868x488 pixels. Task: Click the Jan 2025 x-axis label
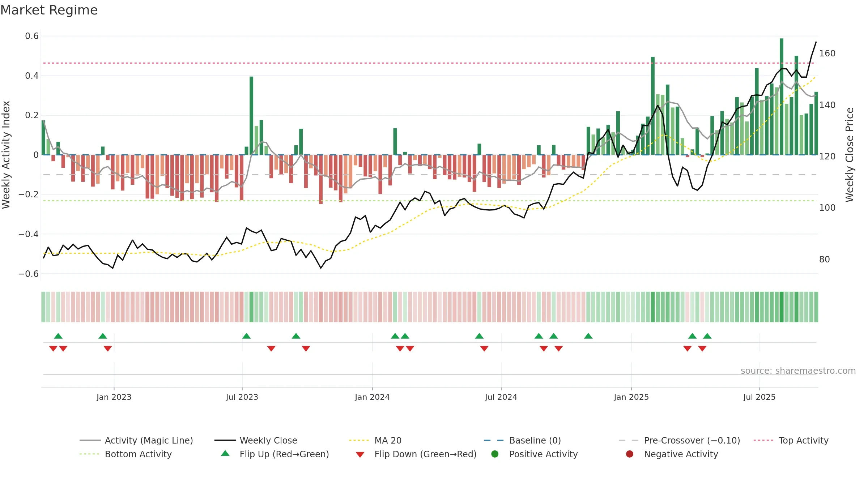631,397
